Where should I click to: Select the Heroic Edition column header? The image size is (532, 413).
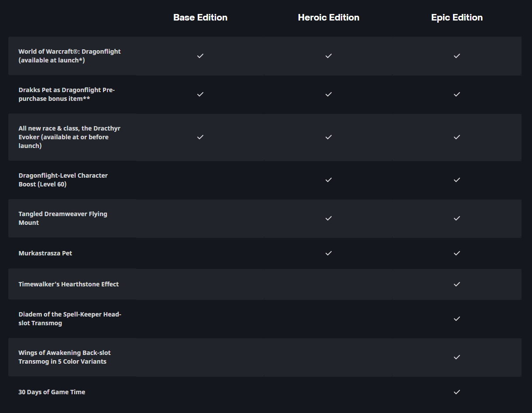pos(329,17)
